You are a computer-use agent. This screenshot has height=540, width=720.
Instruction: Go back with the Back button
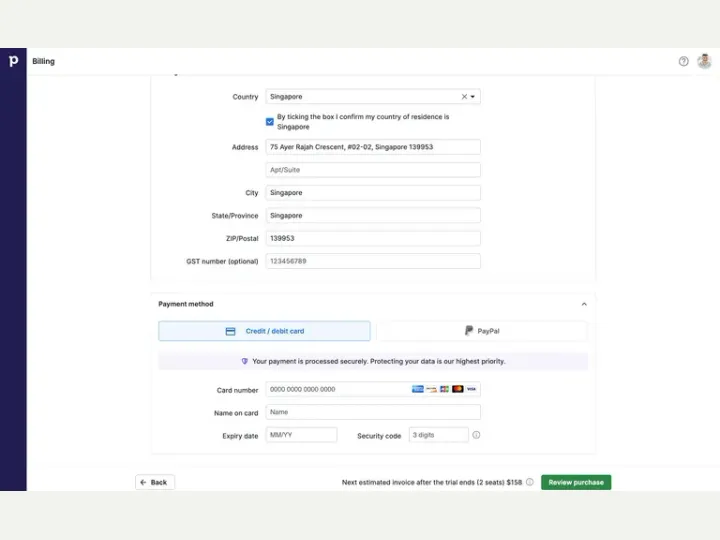155,482
